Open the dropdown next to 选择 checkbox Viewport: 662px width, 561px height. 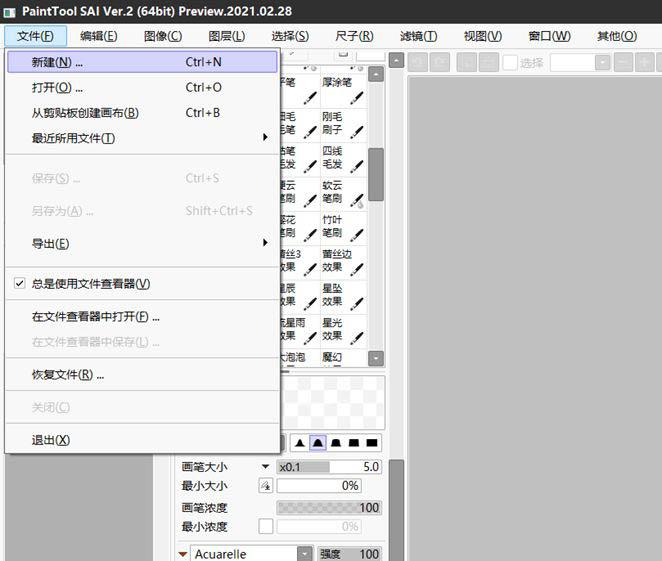point(603,63)
